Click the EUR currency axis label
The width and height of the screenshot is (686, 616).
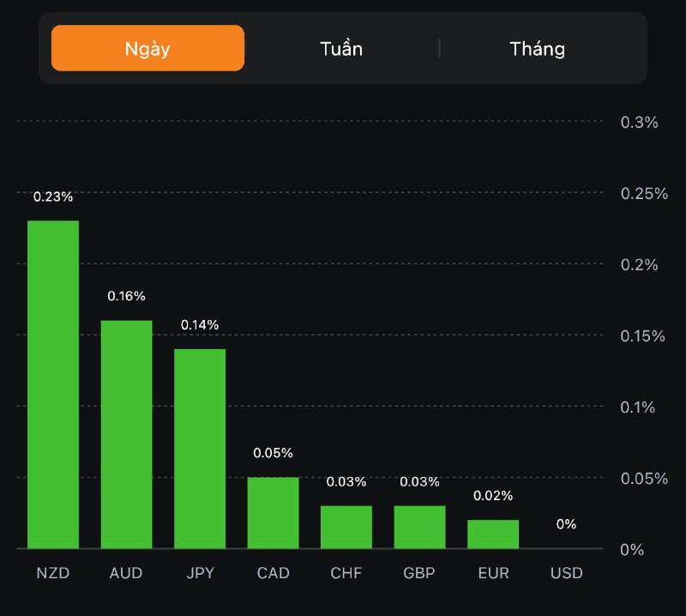coord(493,572)
